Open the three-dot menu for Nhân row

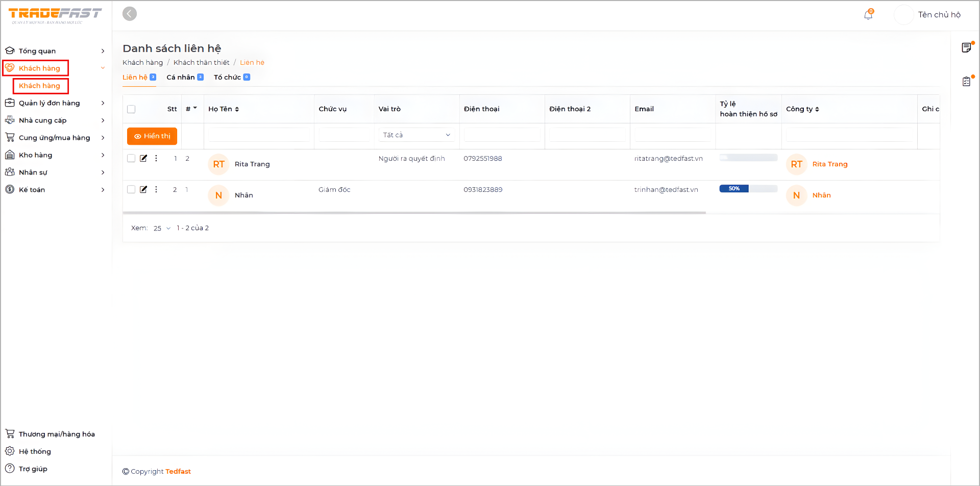pyautogui.click(x=156, y=189)
